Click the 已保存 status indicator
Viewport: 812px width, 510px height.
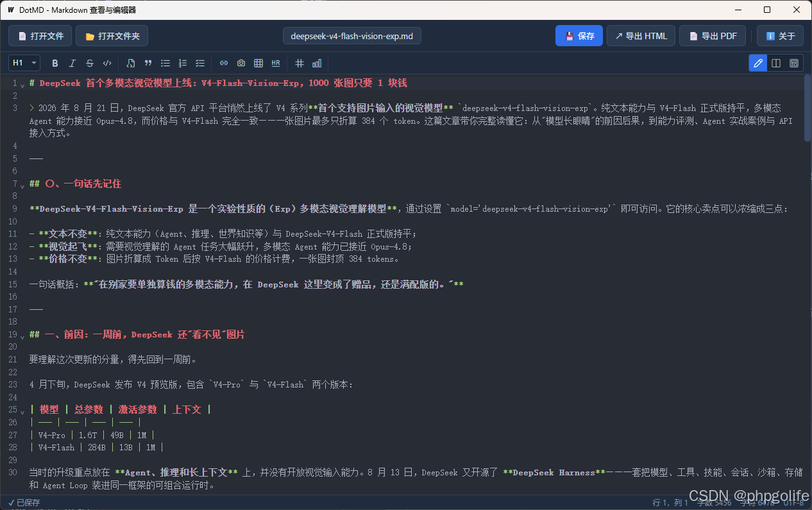pos(24,502)
